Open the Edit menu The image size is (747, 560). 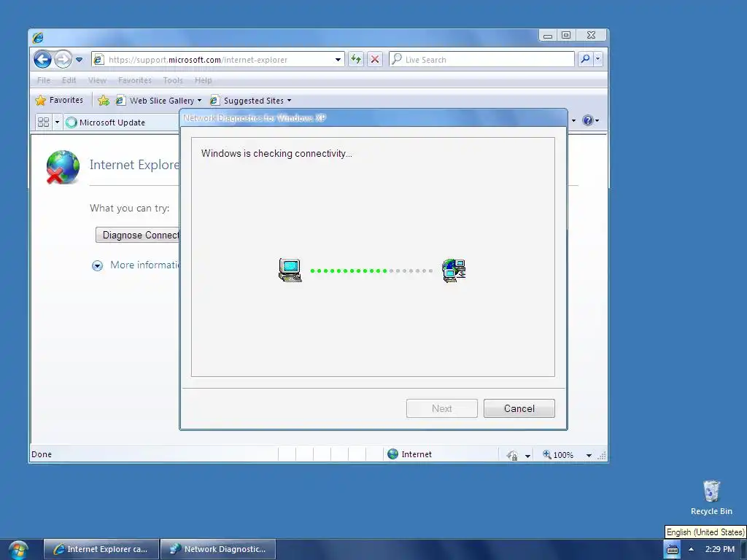[69, 80]
